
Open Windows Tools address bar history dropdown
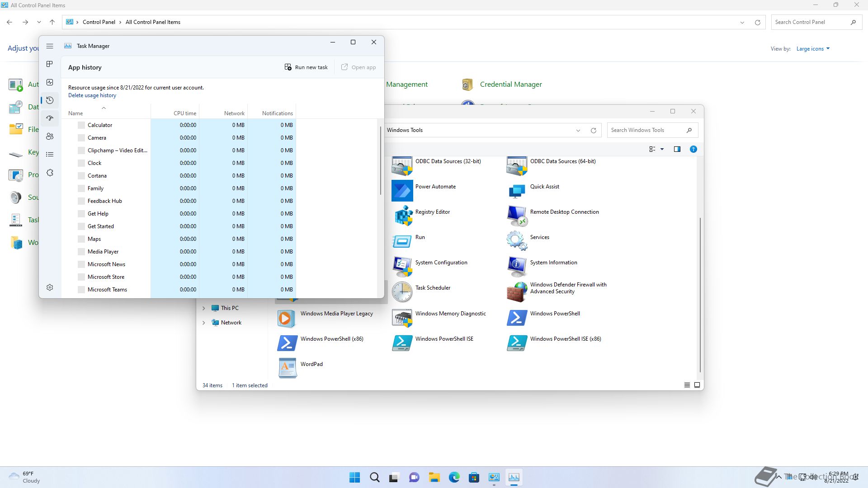578,130
